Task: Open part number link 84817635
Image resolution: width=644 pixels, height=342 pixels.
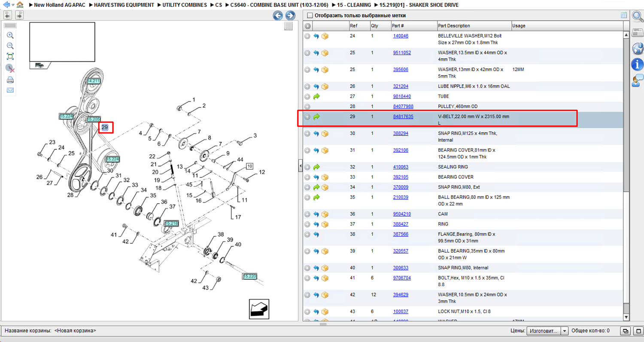Action: coord(403,116)
